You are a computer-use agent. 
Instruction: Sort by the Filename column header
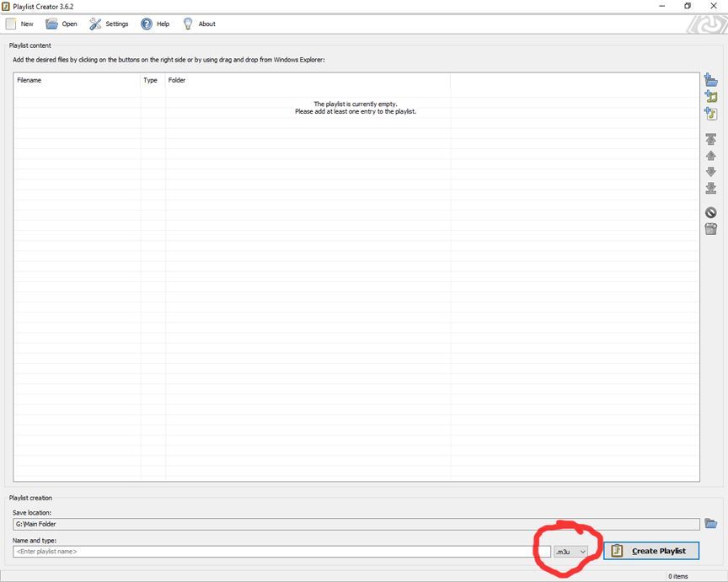click(x=76, y=81)
